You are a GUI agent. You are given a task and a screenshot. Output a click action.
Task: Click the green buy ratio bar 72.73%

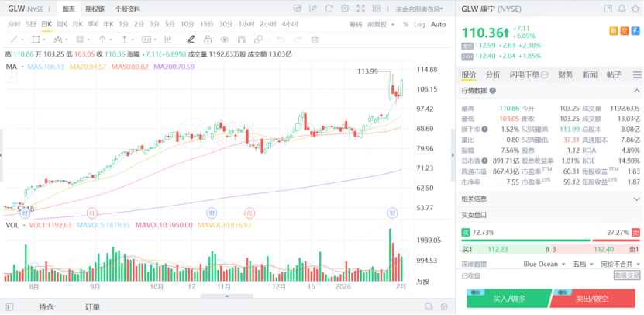525,241
